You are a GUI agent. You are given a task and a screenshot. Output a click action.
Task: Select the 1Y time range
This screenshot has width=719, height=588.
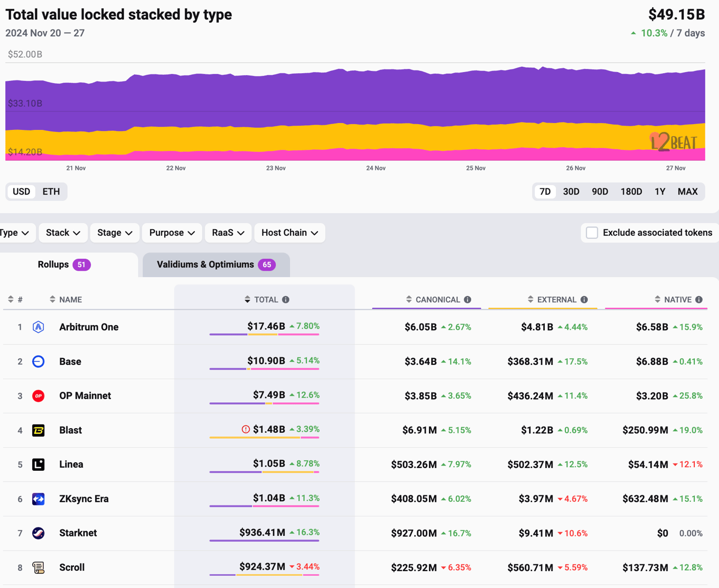pyautogui.click(x=660, y=191)
